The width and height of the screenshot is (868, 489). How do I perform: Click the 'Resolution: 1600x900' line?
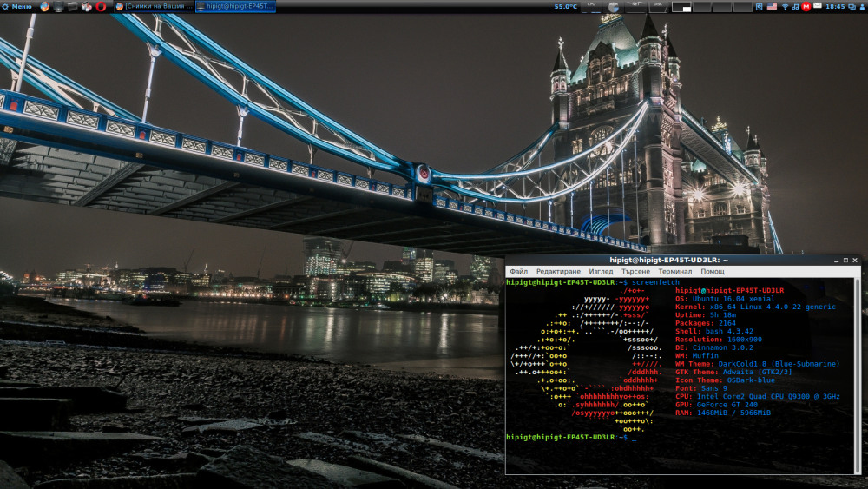719,340
